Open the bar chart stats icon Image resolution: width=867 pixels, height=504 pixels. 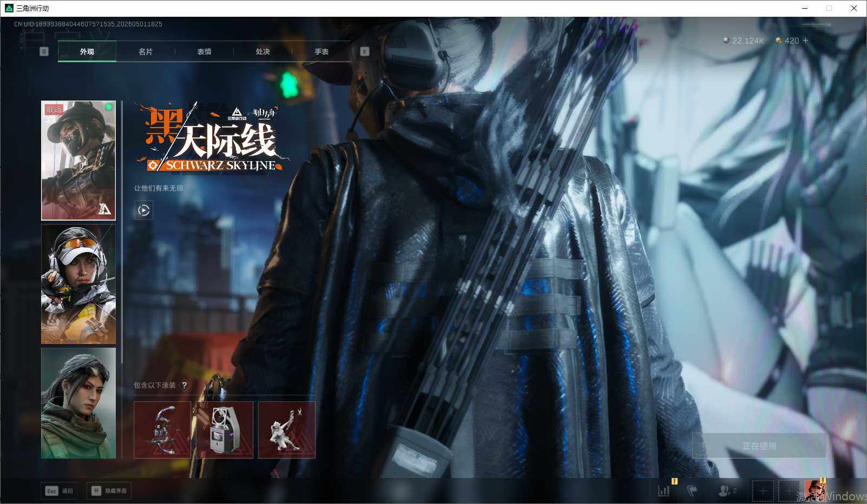[x=664, y=490]
